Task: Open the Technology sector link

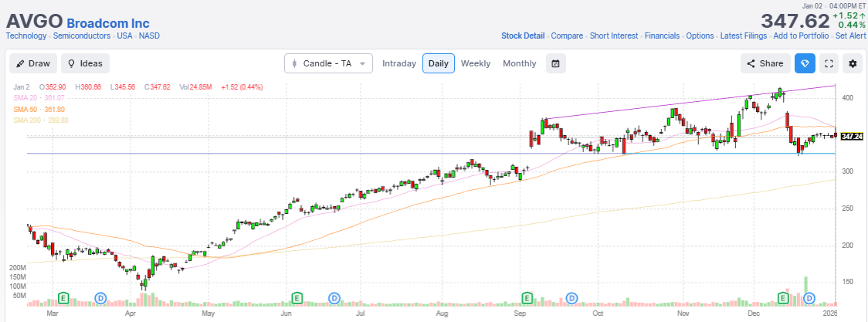Action: point(26,36)
